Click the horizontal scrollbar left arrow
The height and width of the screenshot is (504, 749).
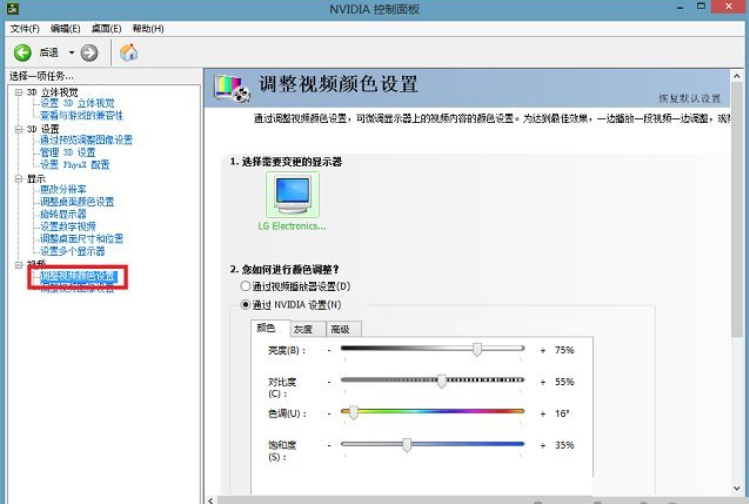click(211, 500)
